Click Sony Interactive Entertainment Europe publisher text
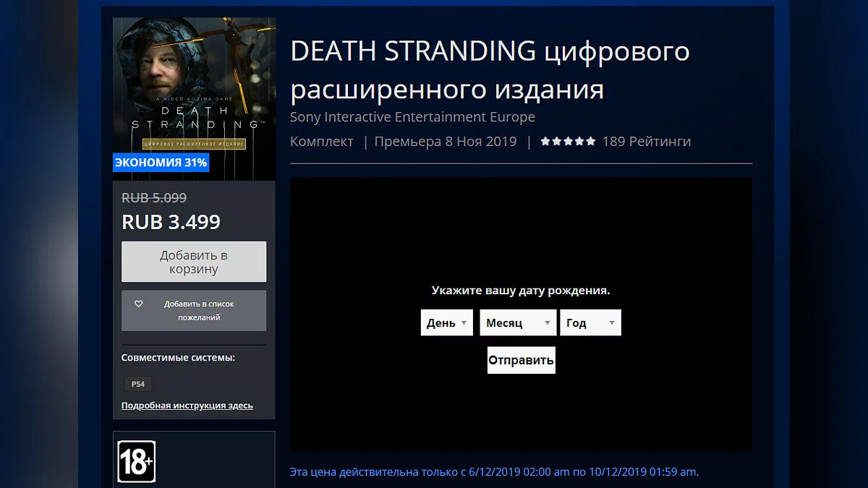 pos(412,117)
